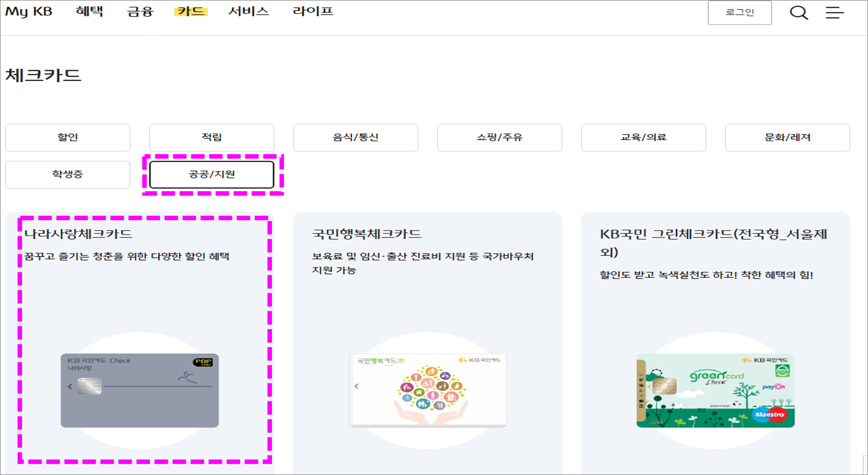868x475 pixels.
Task: Select the 교육/의료 card filter
Action: click(x=643, y=138)
